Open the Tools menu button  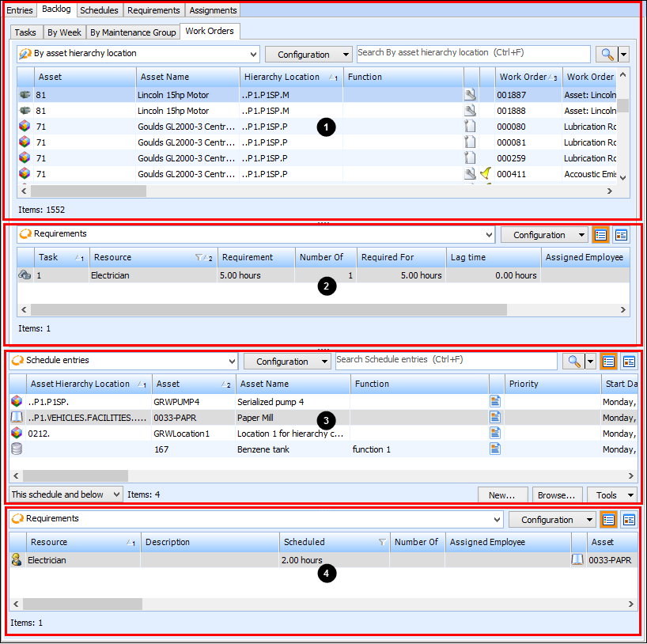point(612,495)
